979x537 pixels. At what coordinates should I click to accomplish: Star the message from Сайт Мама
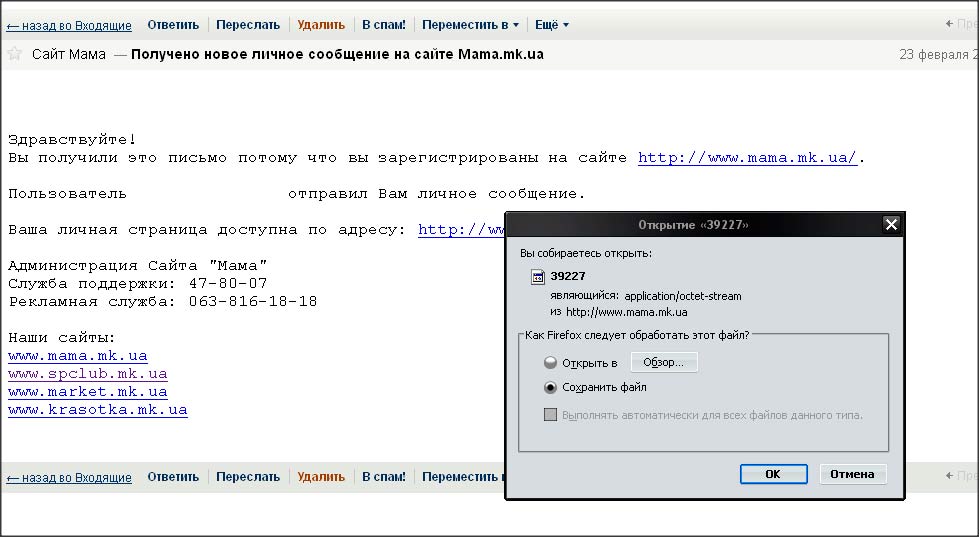click(14, 54)
